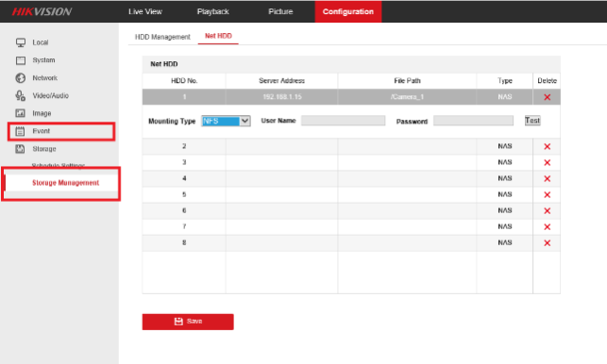Click the Test button
Screen dimensions: 607x364
click(x=532, y=121)
